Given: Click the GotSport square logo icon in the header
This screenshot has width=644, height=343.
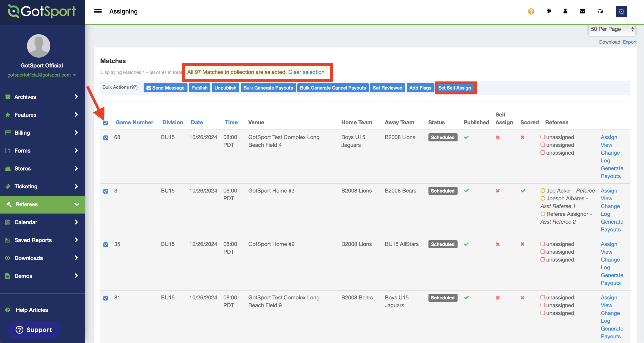Looking at the screenshot, I should pos(621,11).
